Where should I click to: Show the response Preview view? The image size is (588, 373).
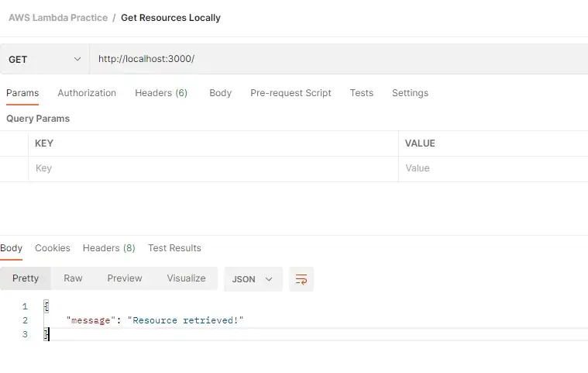coord(125,278)
